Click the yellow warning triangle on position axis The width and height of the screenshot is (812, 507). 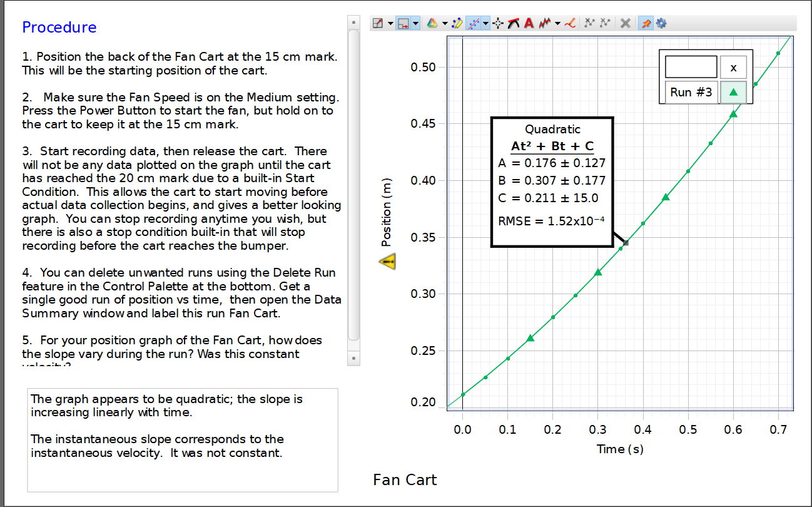tap(388, 261)
